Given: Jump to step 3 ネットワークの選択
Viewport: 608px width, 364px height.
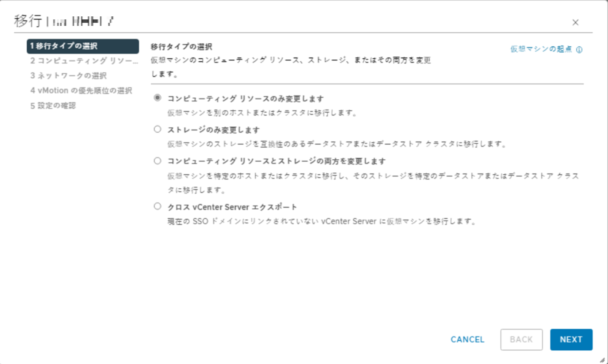Looking at the screenshot, I should (68, 76).
